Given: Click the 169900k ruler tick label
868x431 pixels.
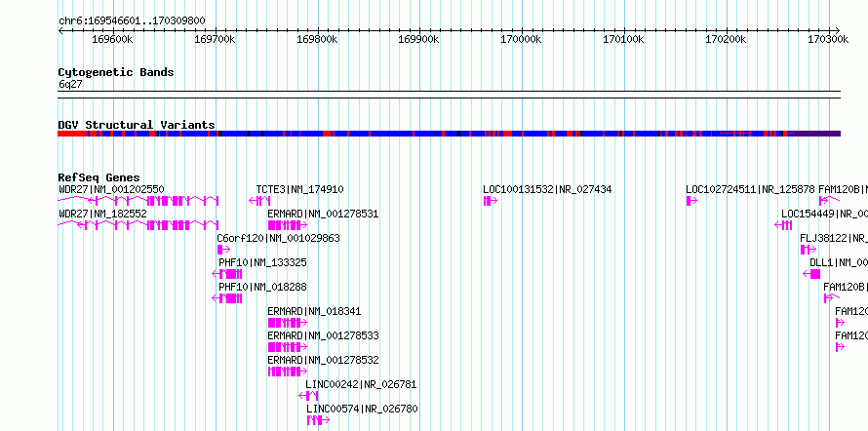Looking at the screenshot, I should 419,39.
